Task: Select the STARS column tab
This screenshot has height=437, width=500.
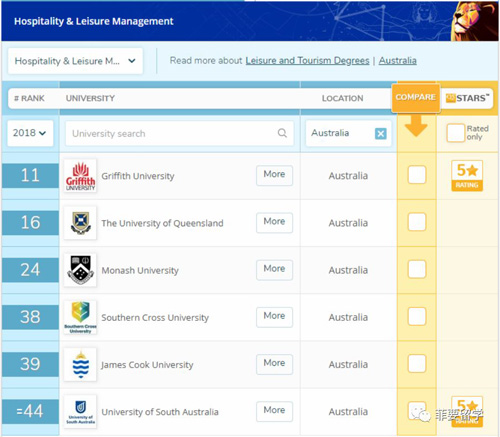Action: [467, 98]
